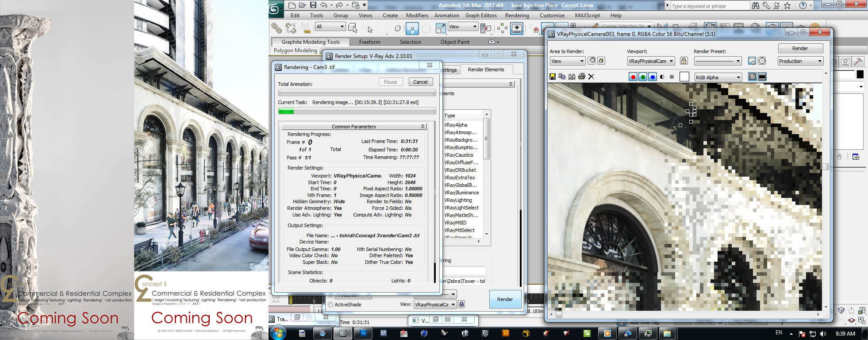
Task: Open the selection filter All dropdown
Action: (x=330, y=27)
